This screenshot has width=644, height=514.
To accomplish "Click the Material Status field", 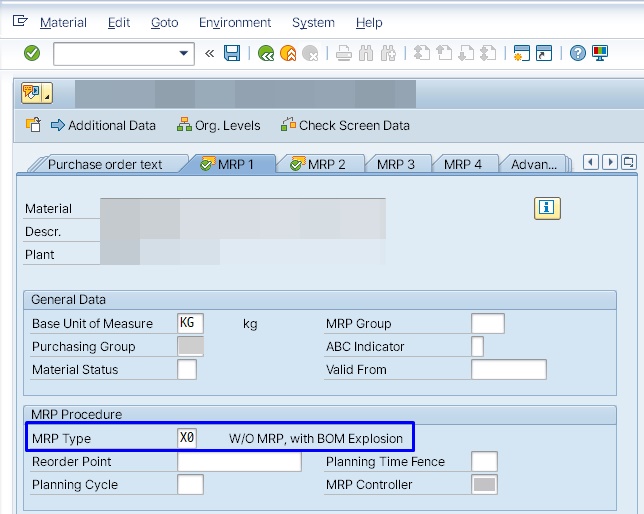I will [187, 369].
